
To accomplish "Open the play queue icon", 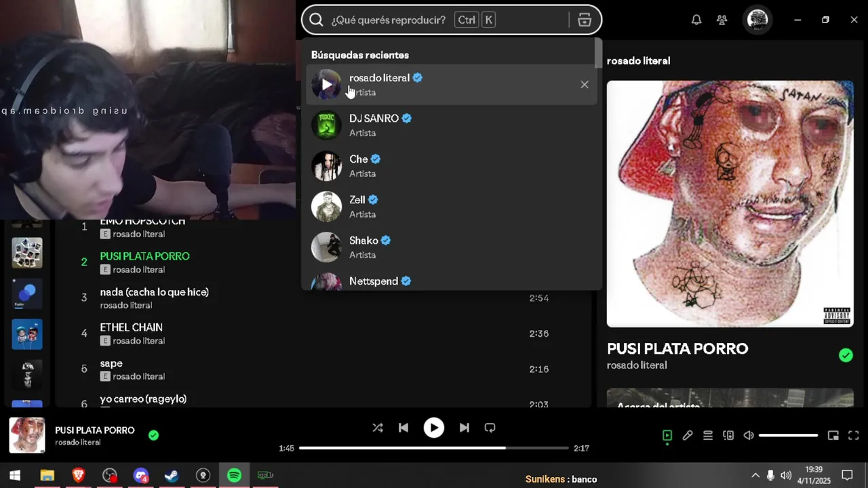I will click(708, 436).
